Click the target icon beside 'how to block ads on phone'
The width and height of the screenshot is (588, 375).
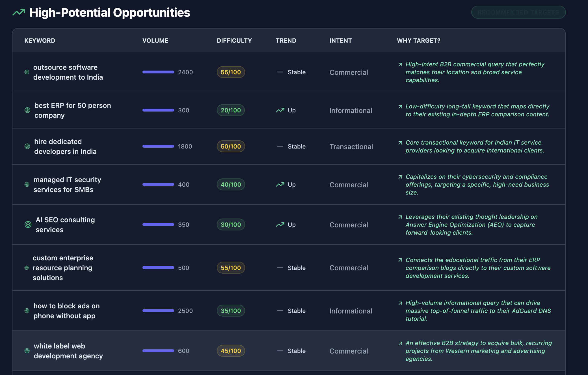click(x=27, y=311)
